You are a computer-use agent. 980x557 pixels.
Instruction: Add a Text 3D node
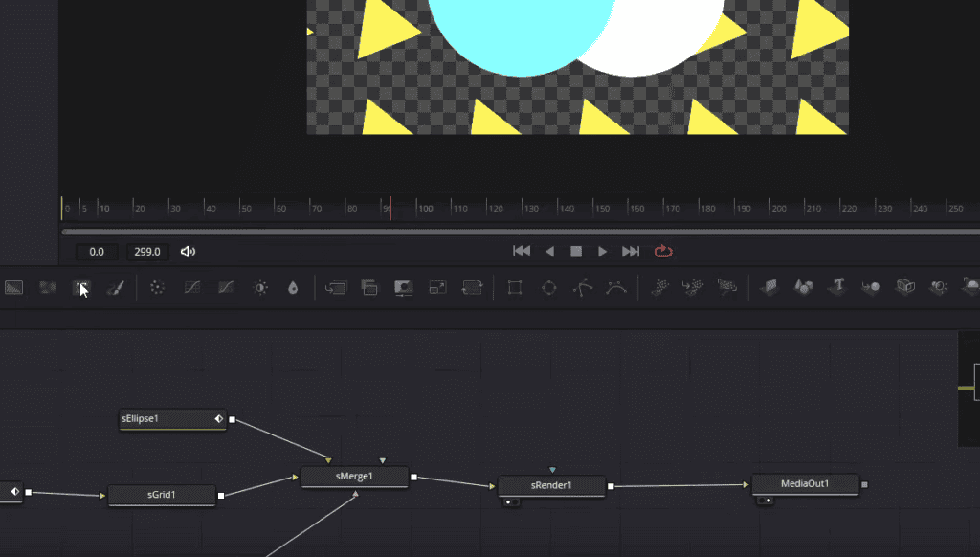tap(837, 286)
